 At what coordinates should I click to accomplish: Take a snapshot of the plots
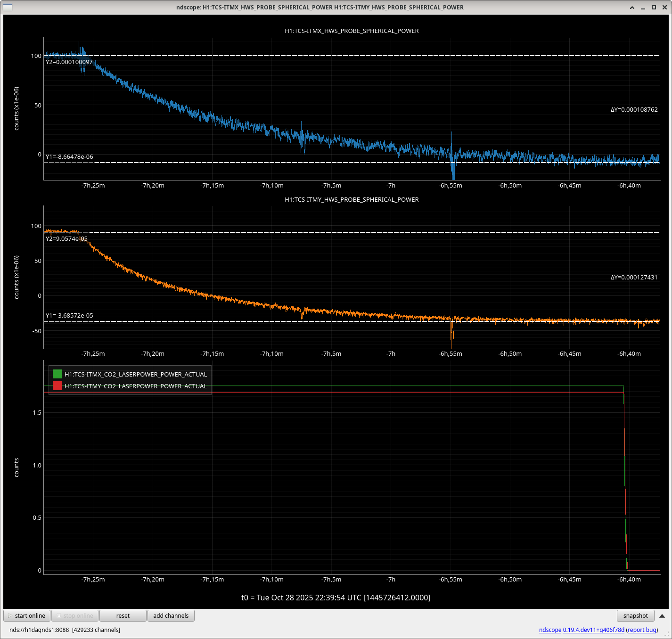tap(635, 615)
